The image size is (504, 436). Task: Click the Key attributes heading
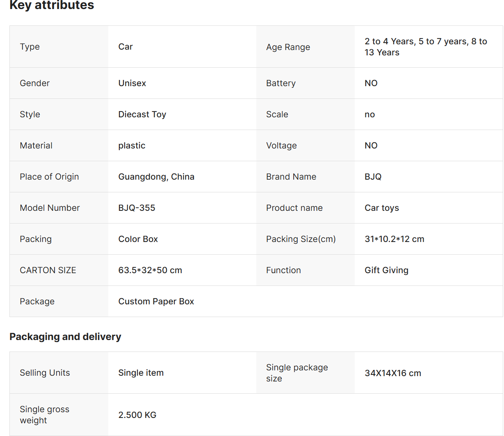(52, 5)
